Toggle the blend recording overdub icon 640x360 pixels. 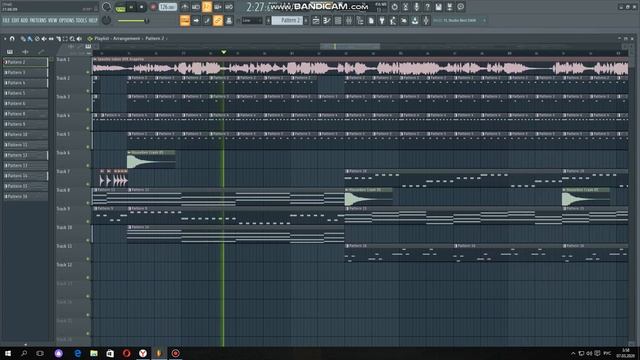point(218,7)
